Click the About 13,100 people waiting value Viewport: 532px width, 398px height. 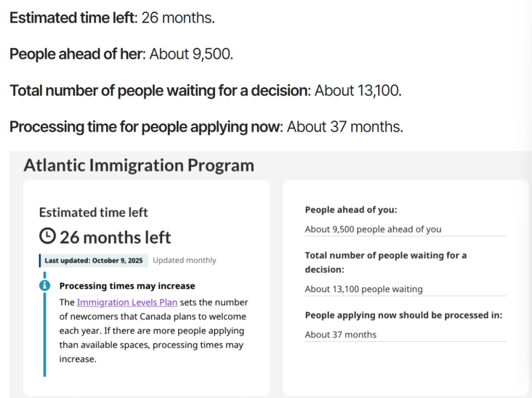[364, 289]
